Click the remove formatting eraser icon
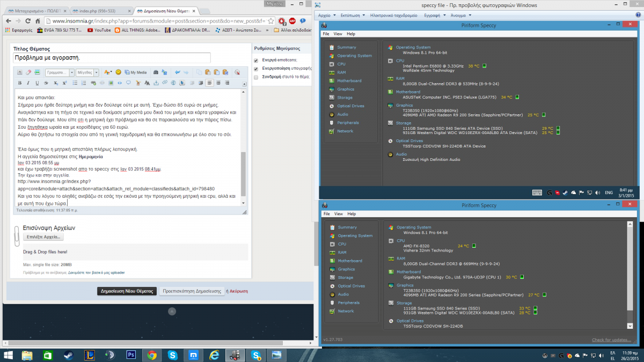The width and height of the screenshot is (644, 362). click(x=28, y=72)
